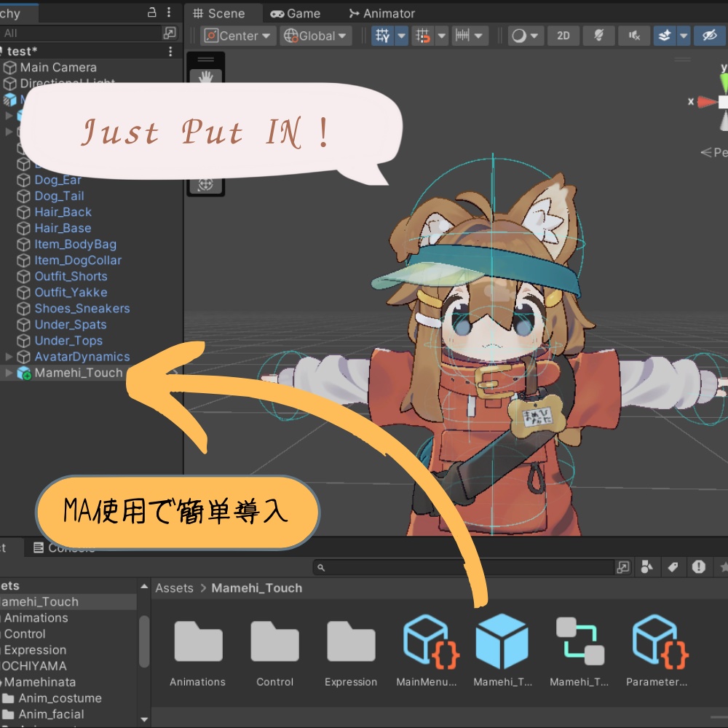Select Under_Tops object
Image resolution: width=728 pixels, height=728 pixels.
[68, 341]
